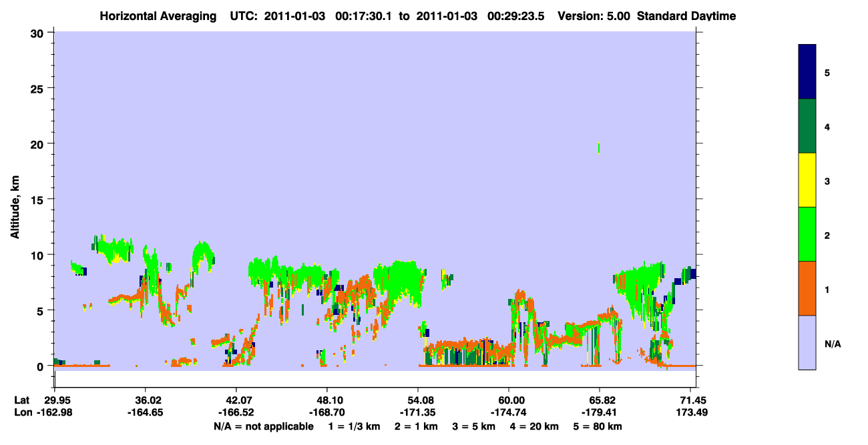Click the '3 = 5 km' legend text
868x445 pixels.
475,426
